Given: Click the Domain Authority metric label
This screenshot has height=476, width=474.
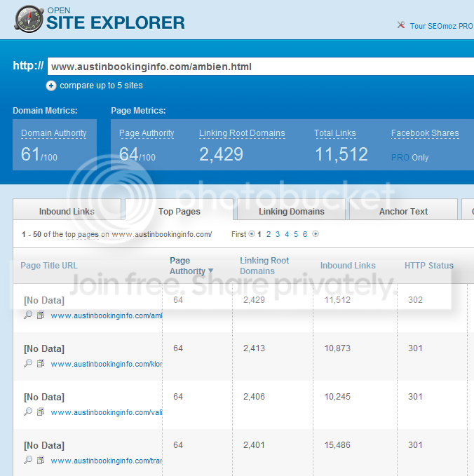Looking at the screenshot, I should pyautogui.click(x=54, y=133).
